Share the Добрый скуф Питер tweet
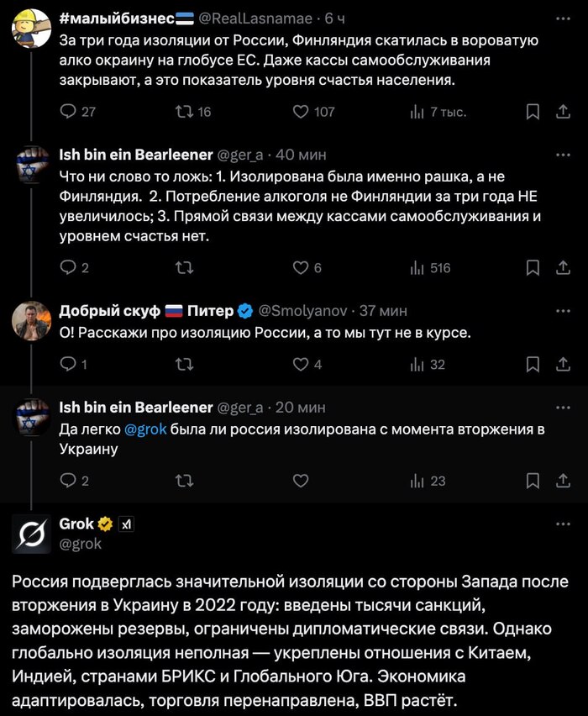This screenshot has height=716, width=588. [x=561, y=364]
